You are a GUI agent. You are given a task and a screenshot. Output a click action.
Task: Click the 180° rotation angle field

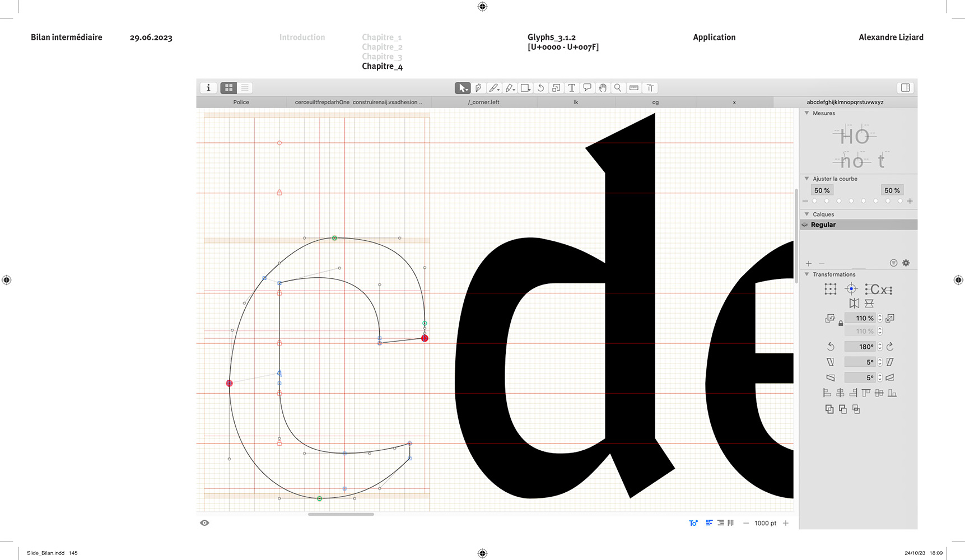coord(860,347)
